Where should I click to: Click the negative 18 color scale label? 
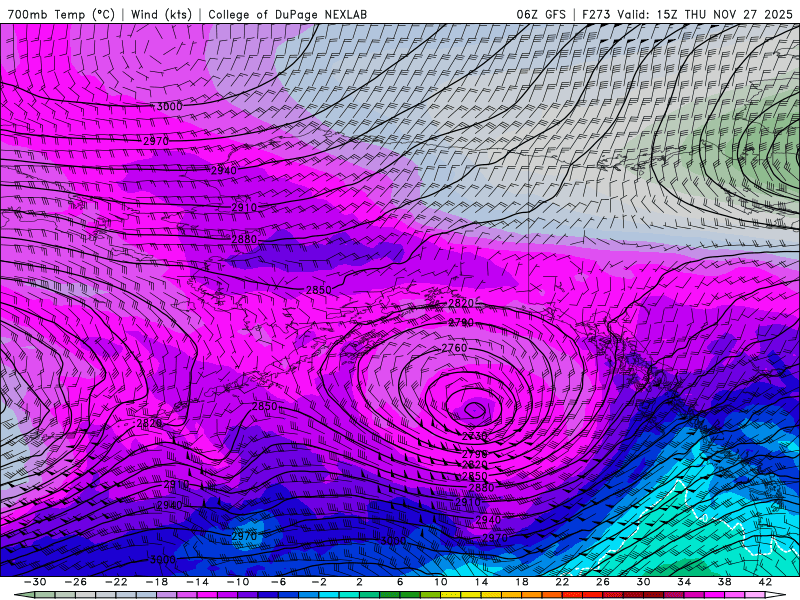[x=157, y=582]
